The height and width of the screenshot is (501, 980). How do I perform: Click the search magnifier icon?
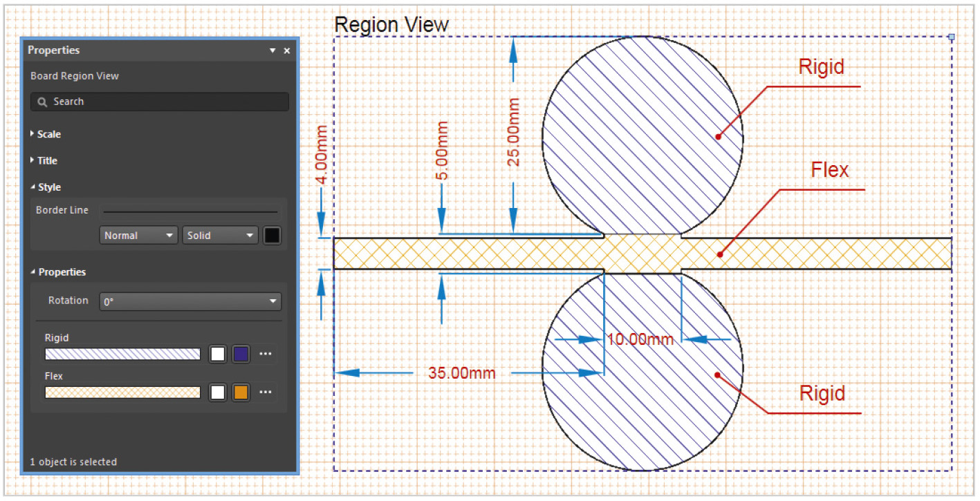pyautogui.click(x=43, y=102)
